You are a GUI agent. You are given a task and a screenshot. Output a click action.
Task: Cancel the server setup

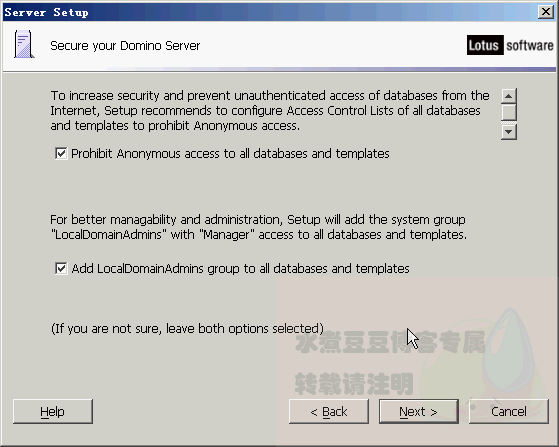click(x=509, y=411)
